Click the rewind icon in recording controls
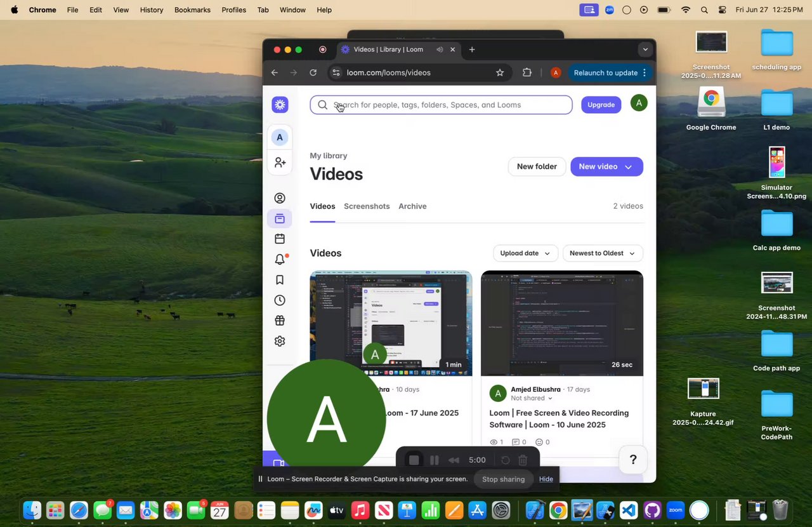The image size is (812, 527). click(x=454, y=460)
